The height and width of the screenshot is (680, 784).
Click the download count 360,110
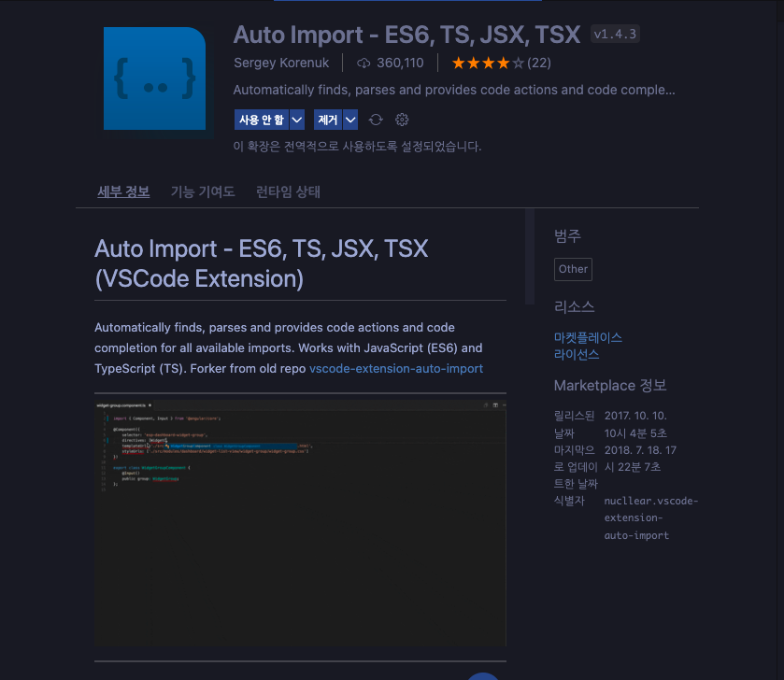(x=400, y=63)
